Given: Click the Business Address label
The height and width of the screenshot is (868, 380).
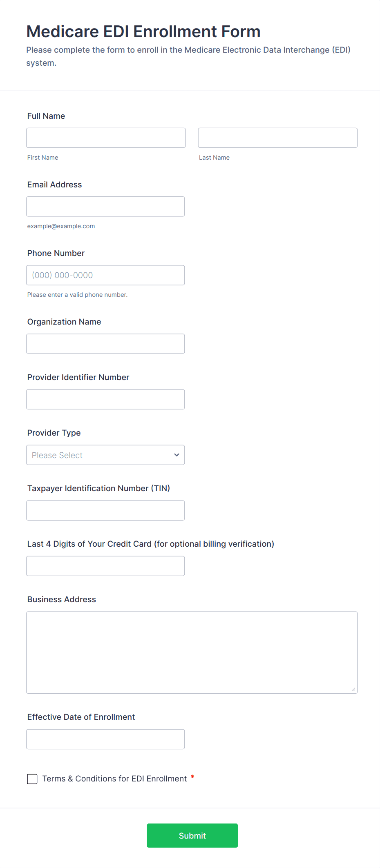Looking at the screenshot, I should (62, 599).
